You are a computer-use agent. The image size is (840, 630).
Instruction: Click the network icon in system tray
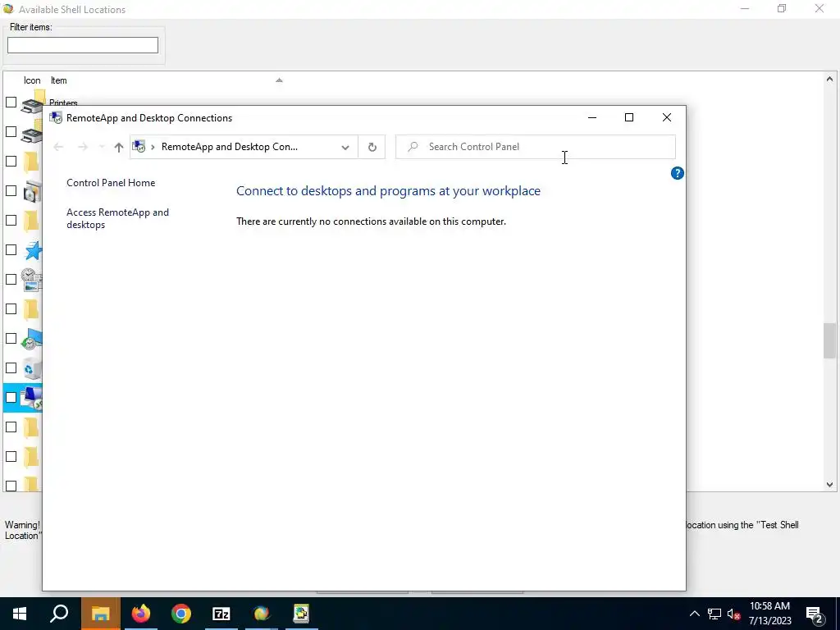click(714, 614)
